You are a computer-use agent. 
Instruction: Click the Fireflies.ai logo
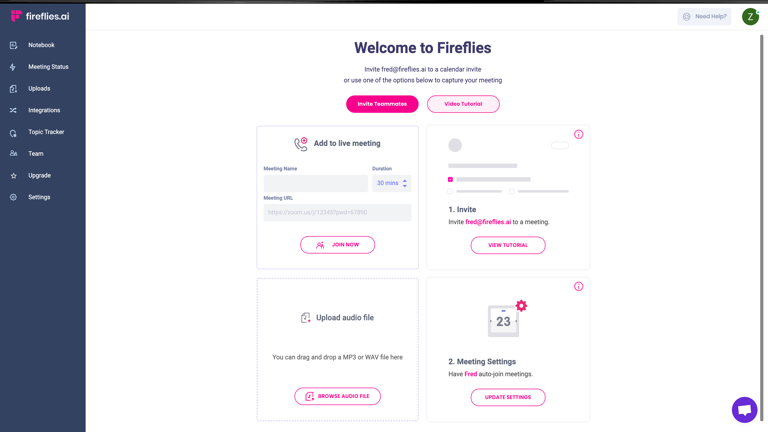pyautogui.click(x=40, y=16)
